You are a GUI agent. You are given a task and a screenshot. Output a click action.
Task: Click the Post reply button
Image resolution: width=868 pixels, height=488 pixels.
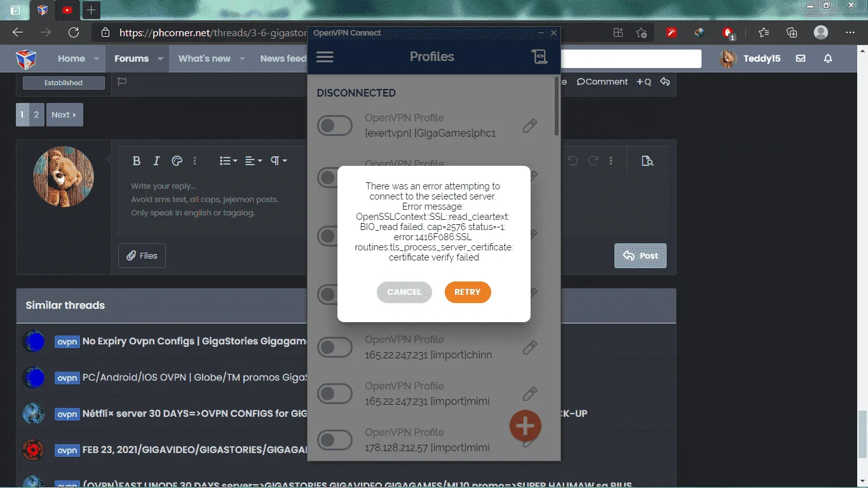(x=641, y=255)
